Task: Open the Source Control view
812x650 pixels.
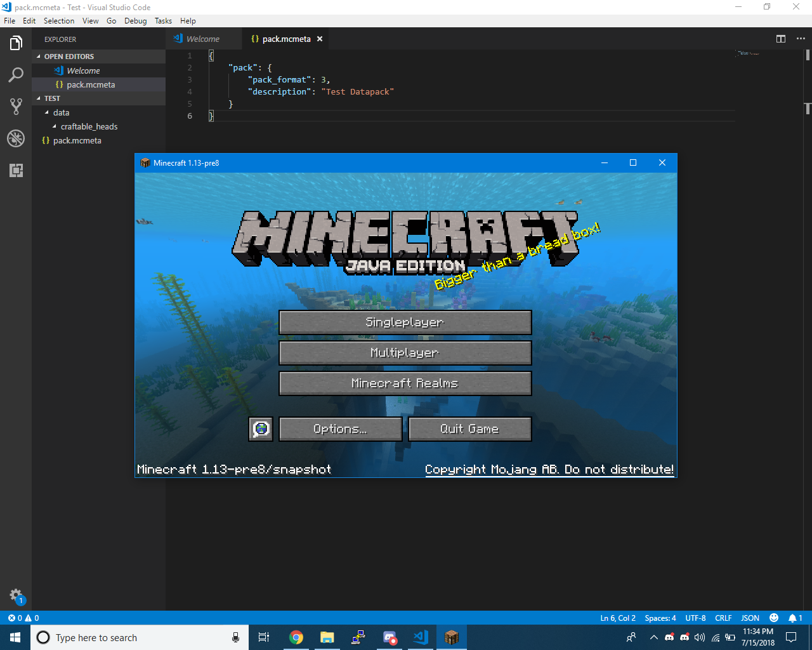Action: (16, 107)
